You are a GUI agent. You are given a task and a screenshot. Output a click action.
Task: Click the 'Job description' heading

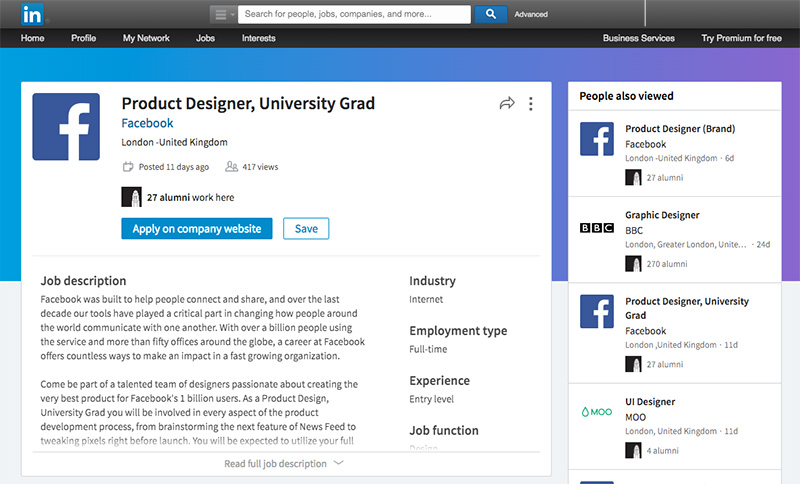83,281
